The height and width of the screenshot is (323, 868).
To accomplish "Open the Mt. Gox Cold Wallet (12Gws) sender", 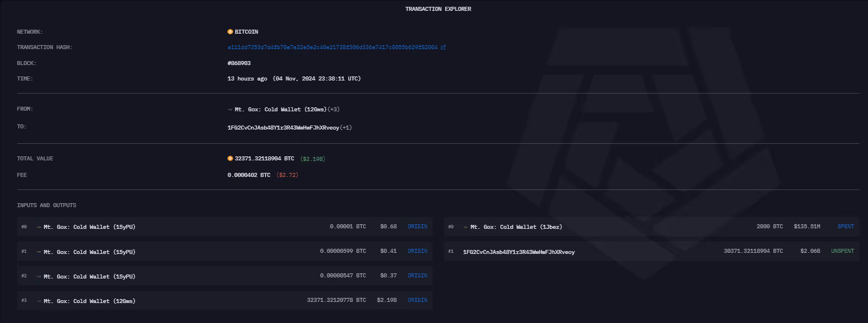I will point(281,109).
